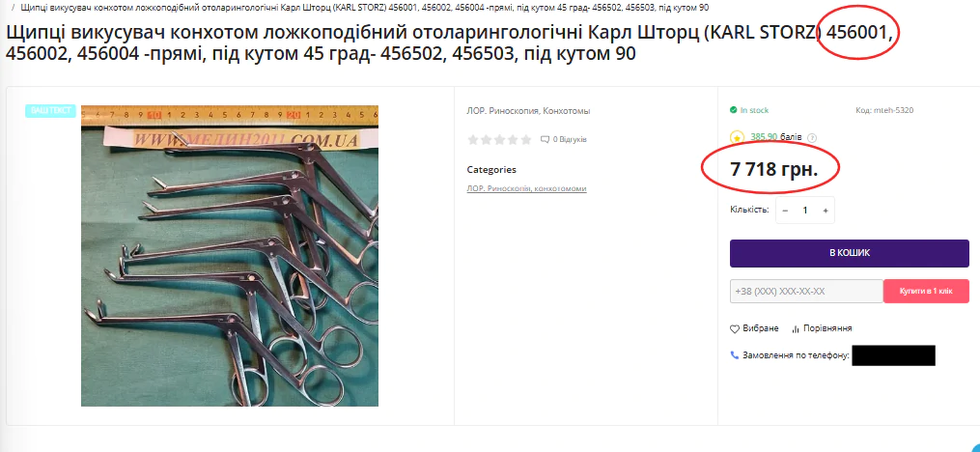Click the comment bubble icon near 0 Відгуків
Image resolution: width=980 pixels, height=452 pixels.
pos(545,139)
